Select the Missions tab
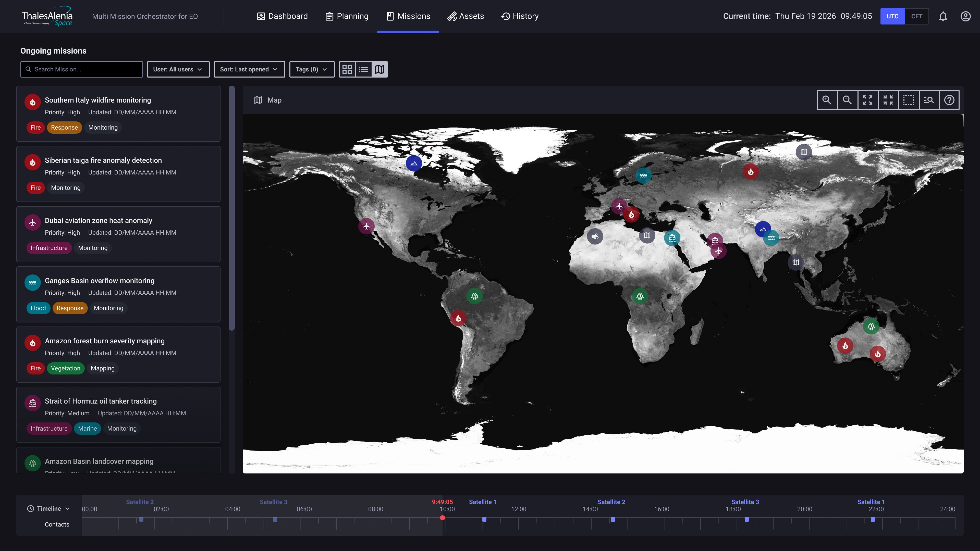Image resolution: width=980 pixels, height=551 pixels. coord(408,16)
